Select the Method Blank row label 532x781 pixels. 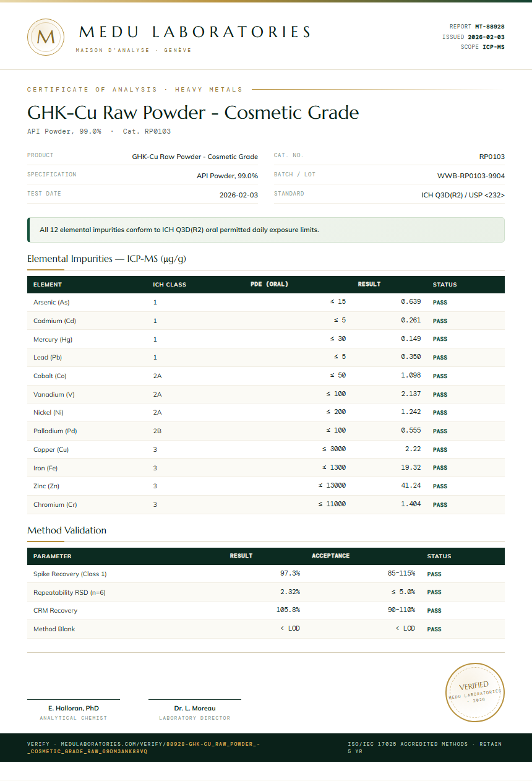click(x=54, y=629)
